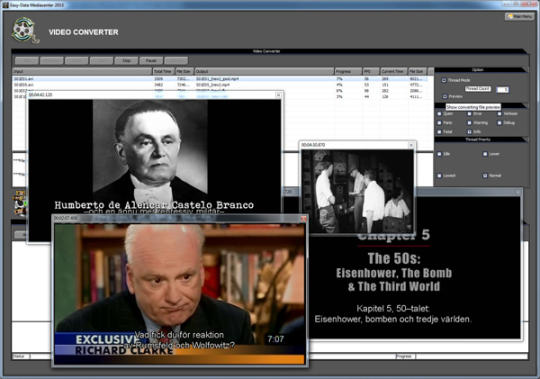Collapse the Thread Priority panel corner triangle
540x379 pixels.
point(525,139)
